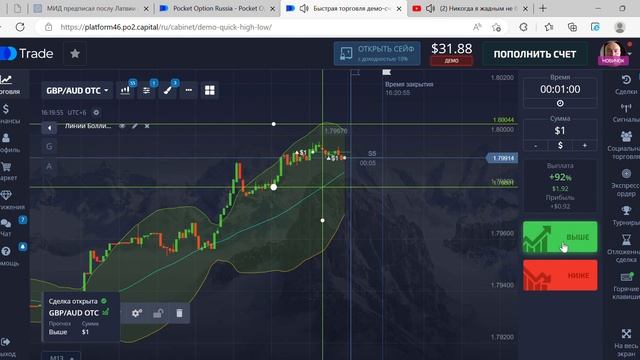Click the green Higher trade button
This screenshot has width=640, height=360.
click(560, 237)
